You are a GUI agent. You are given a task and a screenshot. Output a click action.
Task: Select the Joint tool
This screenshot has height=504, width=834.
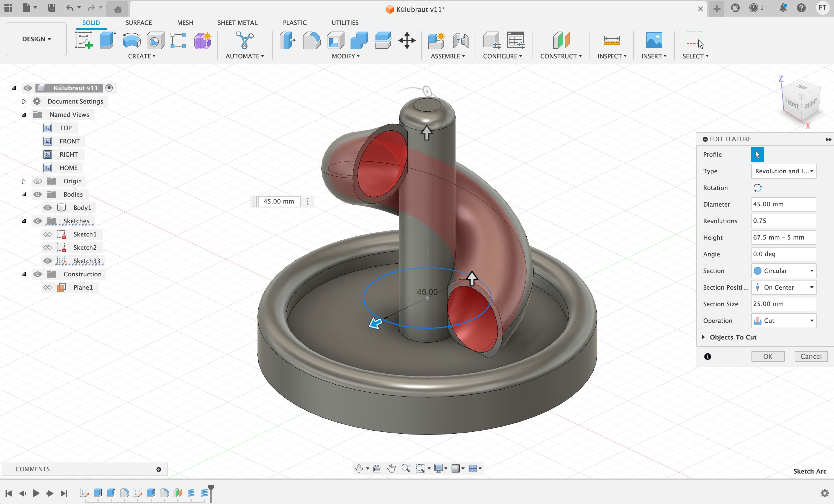click(460, 40)
